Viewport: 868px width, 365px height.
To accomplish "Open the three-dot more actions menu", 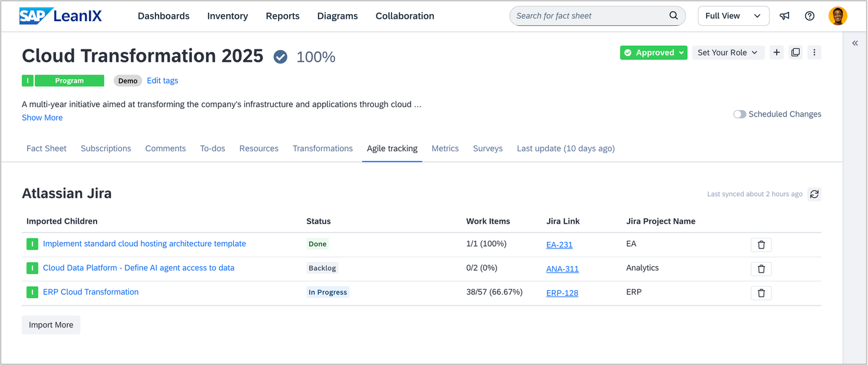I will point(814,52).
